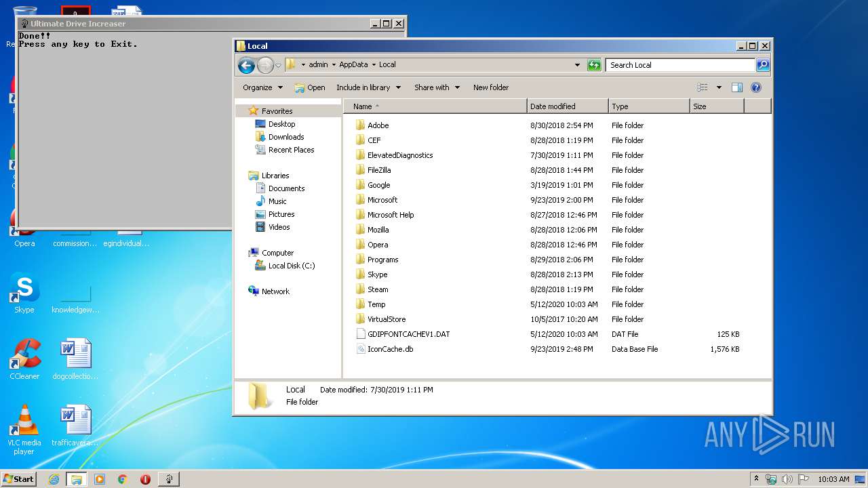
Task: Click the Skype desktop shortcut
Action: pyautogui.click(x=24, y=293)
